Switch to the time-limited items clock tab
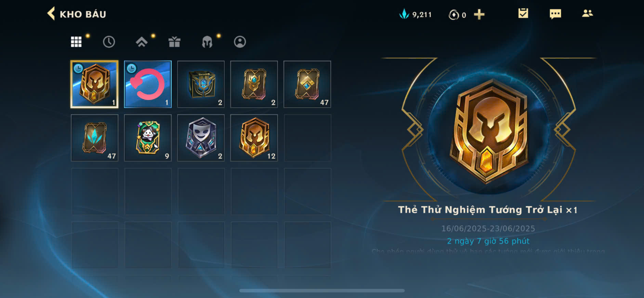The image size is (644, 298). point(109,42)
